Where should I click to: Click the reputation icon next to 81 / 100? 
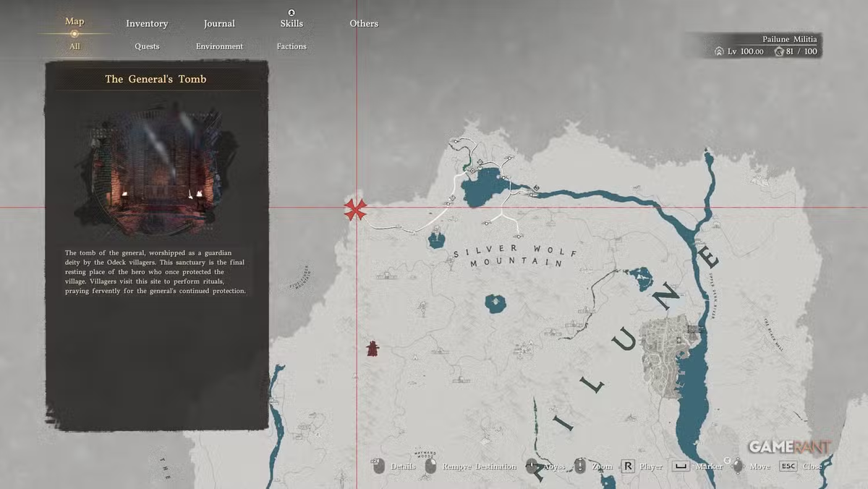pos(778,51)
